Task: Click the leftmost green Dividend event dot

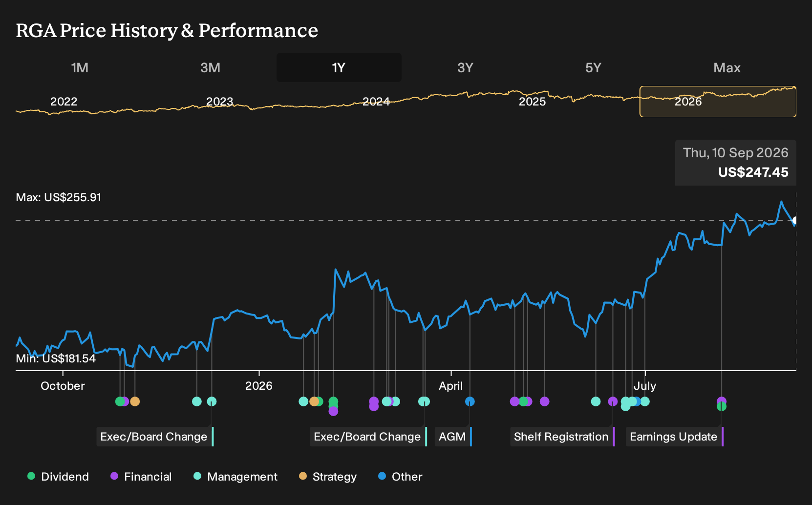Action: [120, 401]
